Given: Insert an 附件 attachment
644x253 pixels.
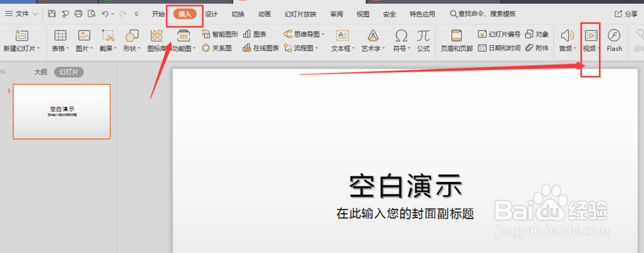Looking at the screenshot, I should point(537,48).
